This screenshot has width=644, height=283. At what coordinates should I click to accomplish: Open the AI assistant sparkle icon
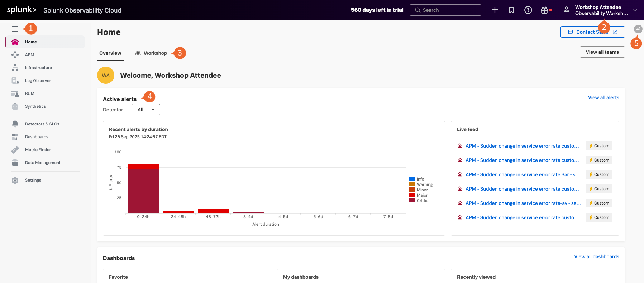click(x=638, y=29)
